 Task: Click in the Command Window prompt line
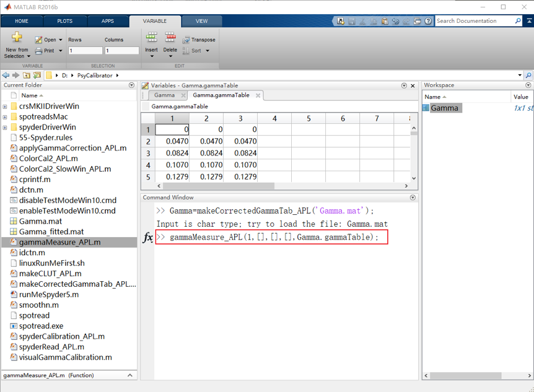pyautogui.click(x=271, y=237)
